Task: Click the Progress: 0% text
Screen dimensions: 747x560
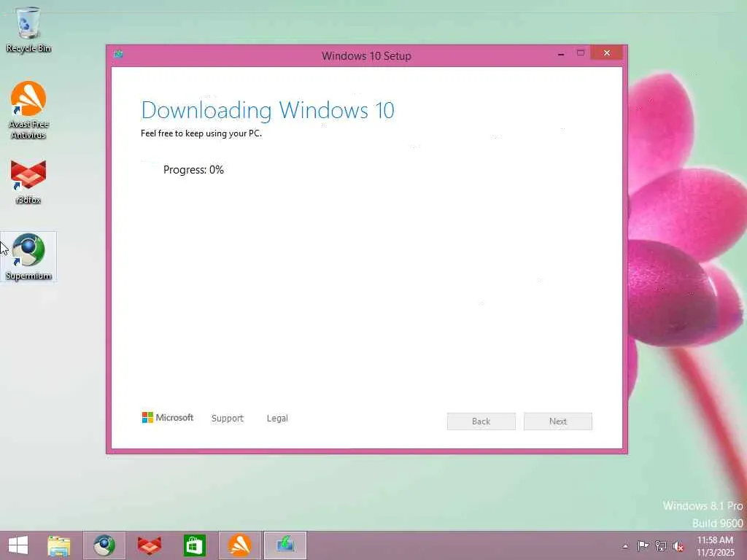Action: pyautogui.click(x=193, y=170)
